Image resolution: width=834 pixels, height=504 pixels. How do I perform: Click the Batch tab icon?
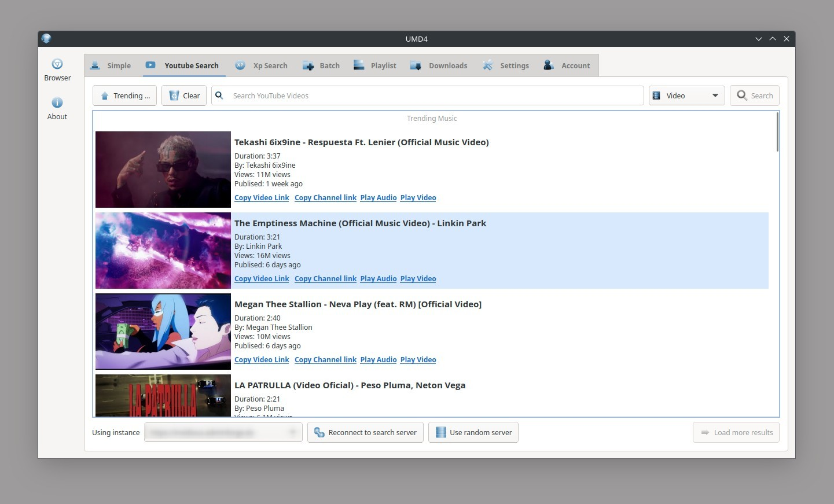click(308, 66)
